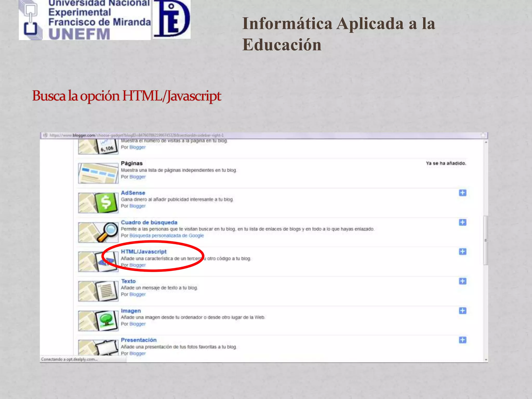Add the Texto gadget with its plus icon
532x399 pixels.
pos(463,281)
